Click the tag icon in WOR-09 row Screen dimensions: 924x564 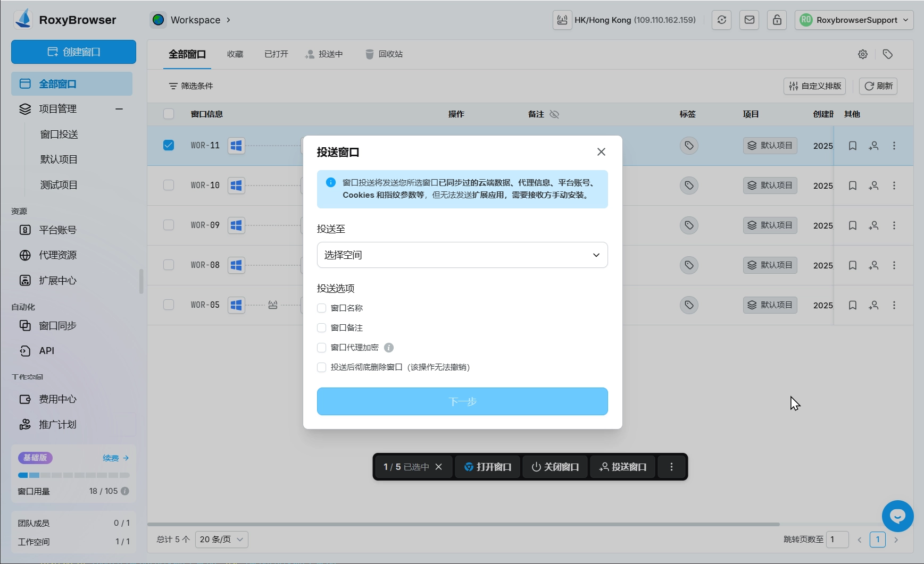click(689, 225)
